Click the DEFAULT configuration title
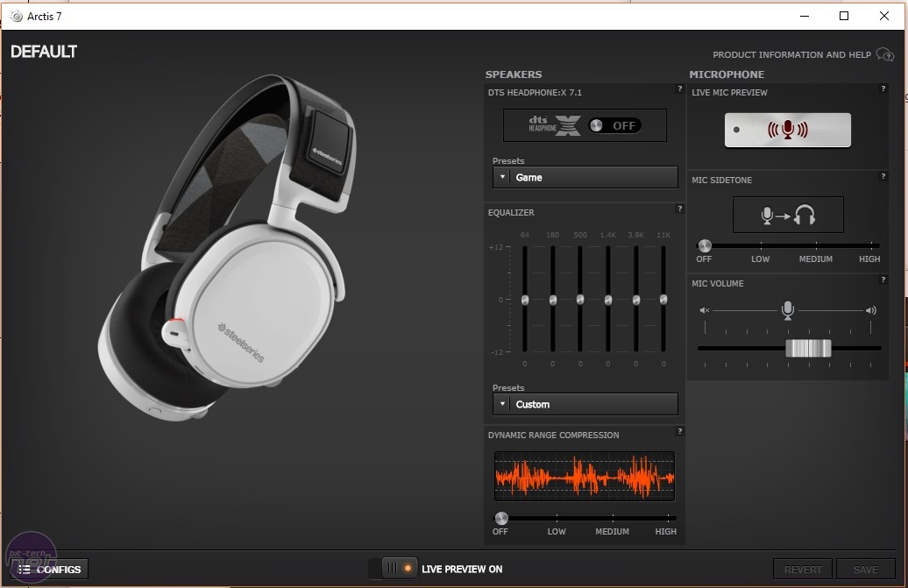 pyautogui.click(x=44, y=52)
